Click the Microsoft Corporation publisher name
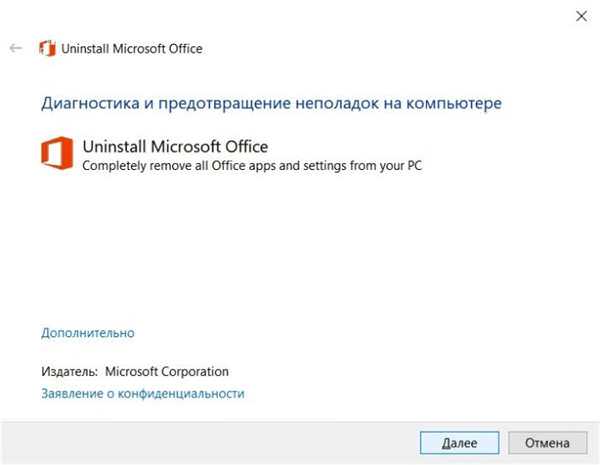Screen dimensions: 600x465 (167, 372)
